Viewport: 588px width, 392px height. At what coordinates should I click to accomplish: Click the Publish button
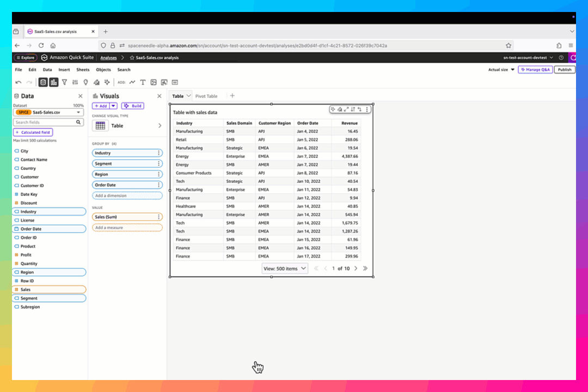(565, 70)
